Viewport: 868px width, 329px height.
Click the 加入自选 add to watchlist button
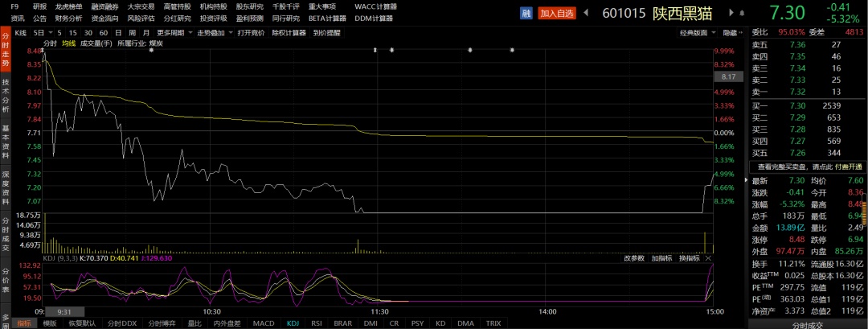[557, 14]
